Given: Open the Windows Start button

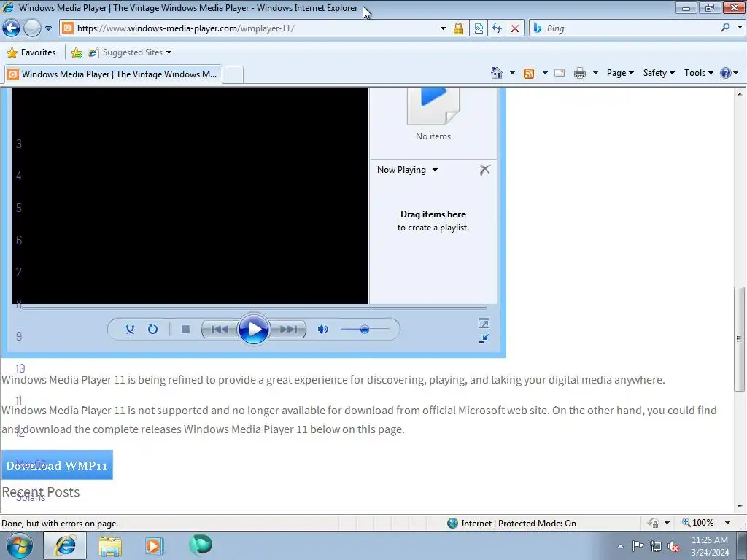Looking at the screenshot, I should [19, 545].
